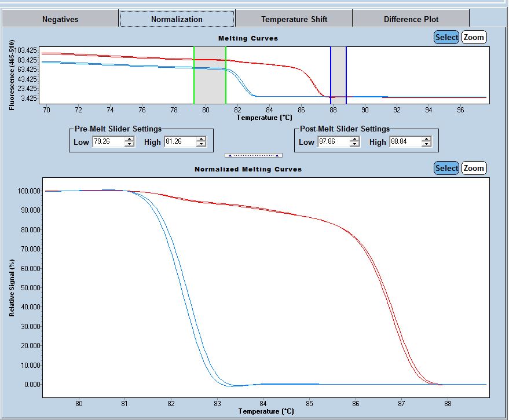
Task: Decrease Post-Melt High value with down arrow
Action: [x=426, y=144]
